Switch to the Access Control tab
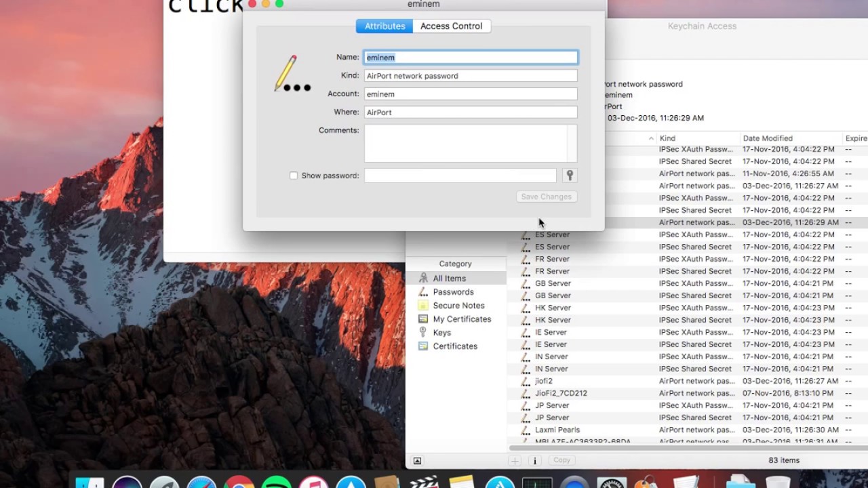 point(451,26)
